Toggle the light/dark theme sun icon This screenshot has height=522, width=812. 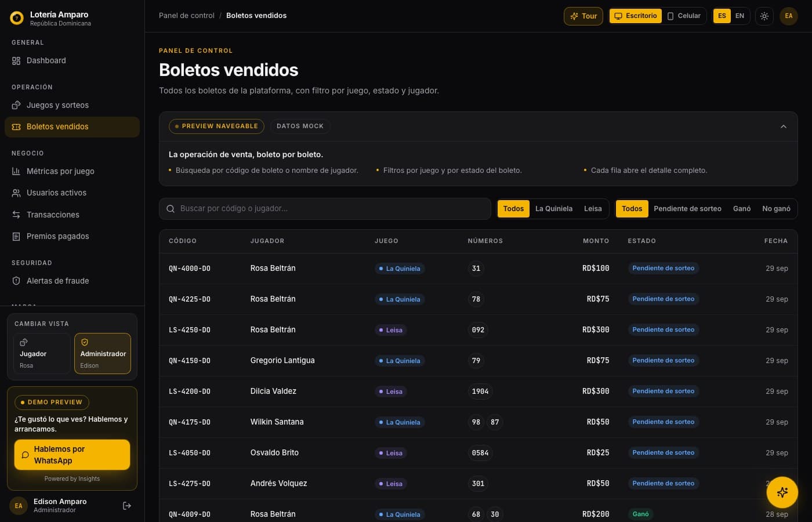tap(764, 16)
